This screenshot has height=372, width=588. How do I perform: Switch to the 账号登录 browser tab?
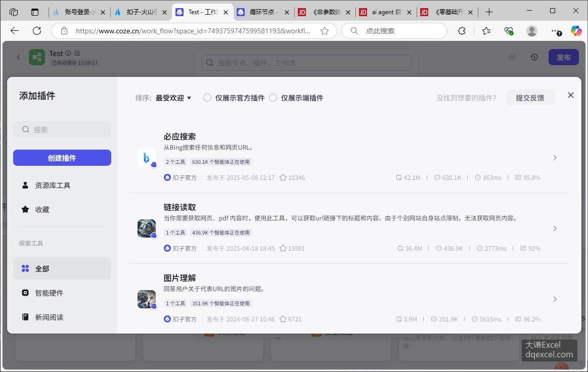click(79, 12)
